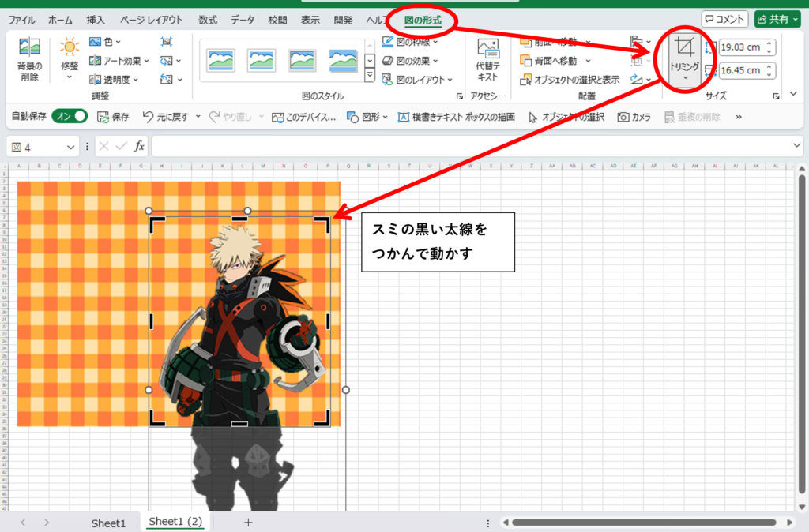This screenshot has height=532, width=809.
Task: Open the 図の枠線 picture border dropdown
Action: [x=410, y=42]
